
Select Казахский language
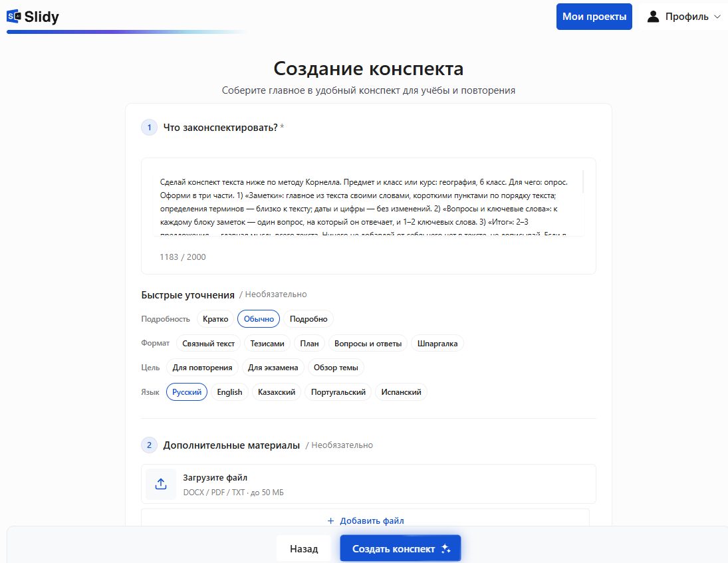point(277,392)
